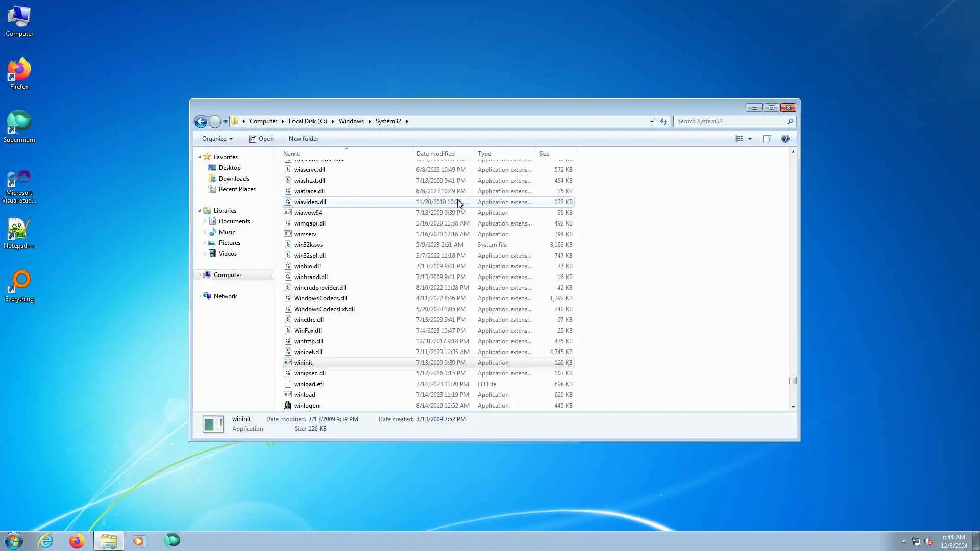This screenshot has height=551, width=980.
Task: Select the winlogon application file
Action: tap(306, 406)
